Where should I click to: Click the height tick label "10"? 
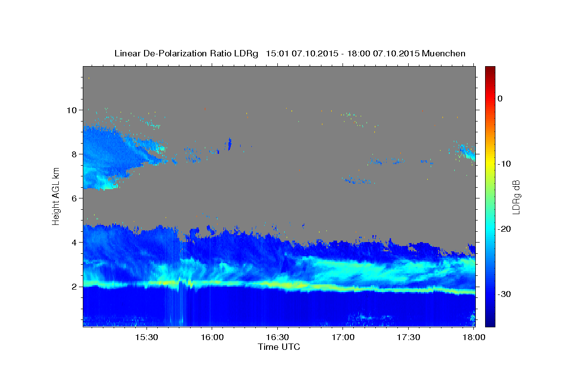tap(72, 110)
